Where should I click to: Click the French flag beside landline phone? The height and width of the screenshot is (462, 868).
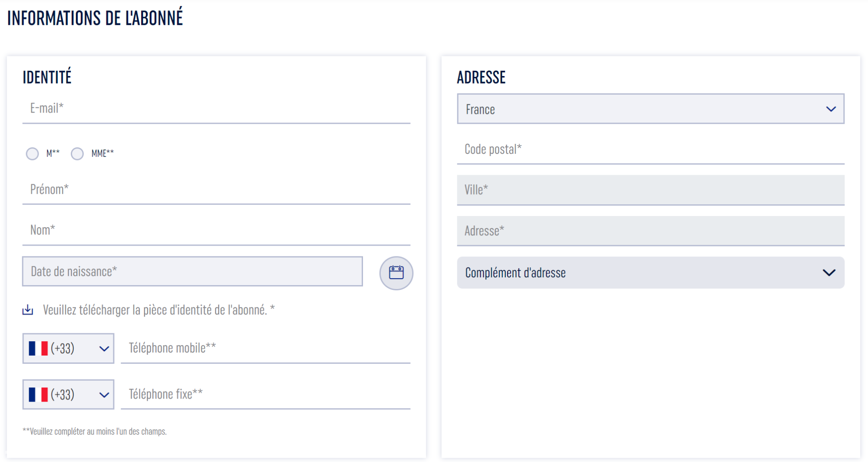[38, 395]
